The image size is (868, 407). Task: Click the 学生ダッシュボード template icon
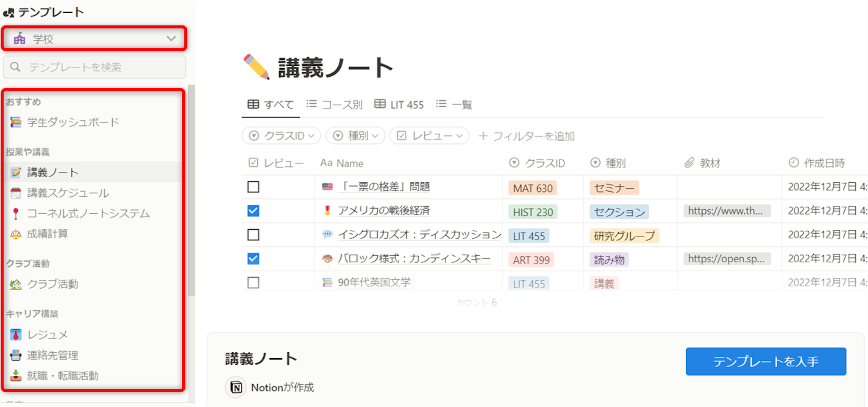16,123
